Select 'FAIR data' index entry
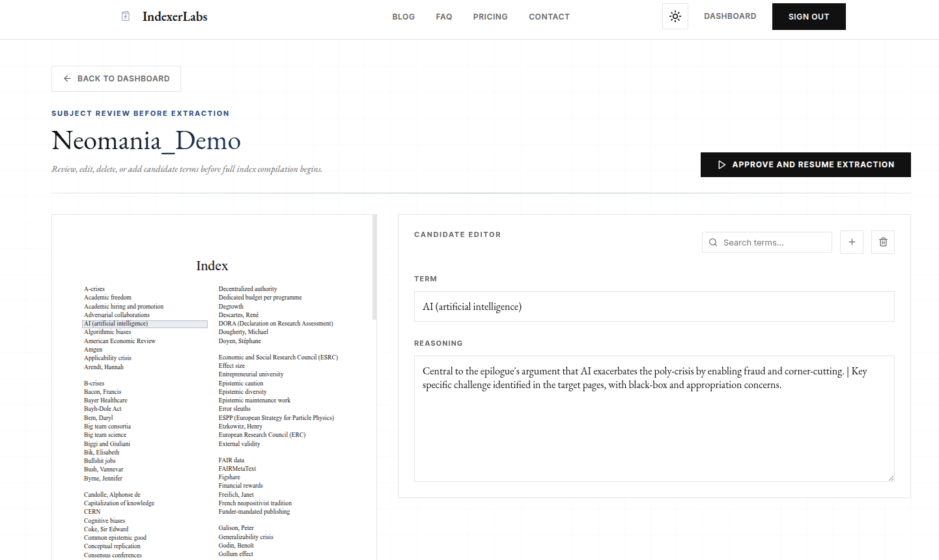Viewport: 939px width, 560px height. pyautogui.click(x=232, y=460)
